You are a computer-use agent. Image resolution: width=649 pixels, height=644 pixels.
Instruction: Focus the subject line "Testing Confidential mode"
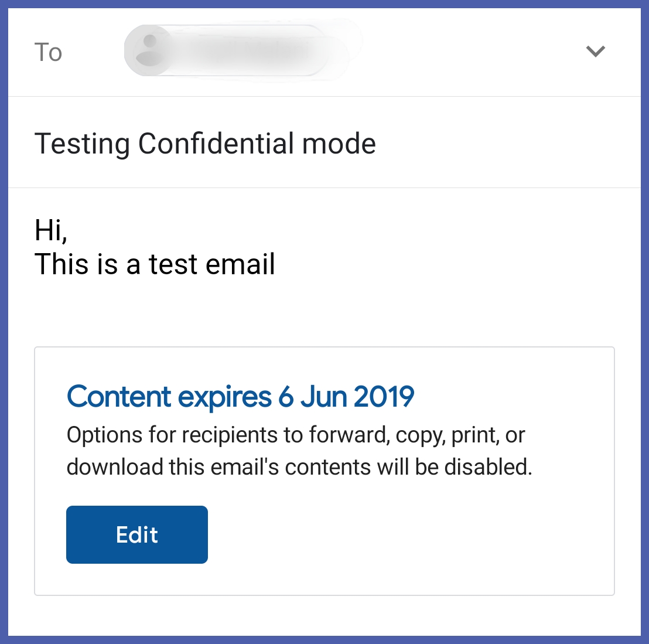tap(205, 144)
